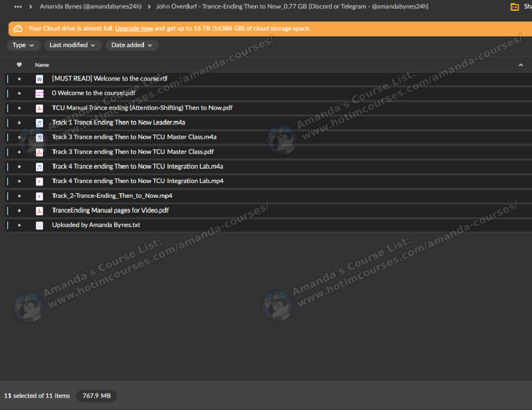Toggle favorite dot on TranceEnding Manual pages row

pos(19,211)
